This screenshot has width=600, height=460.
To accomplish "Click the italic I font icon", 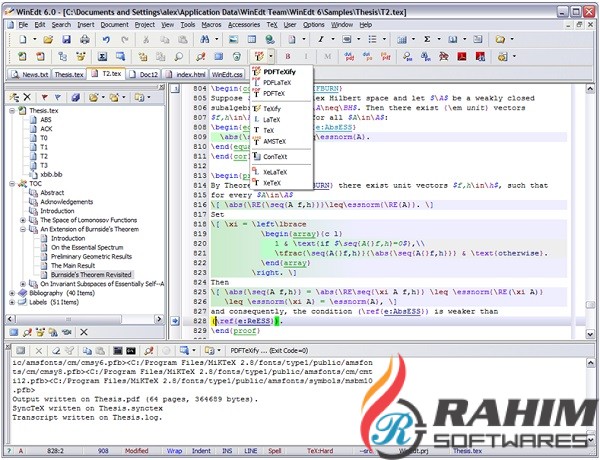I will (321, 39).
